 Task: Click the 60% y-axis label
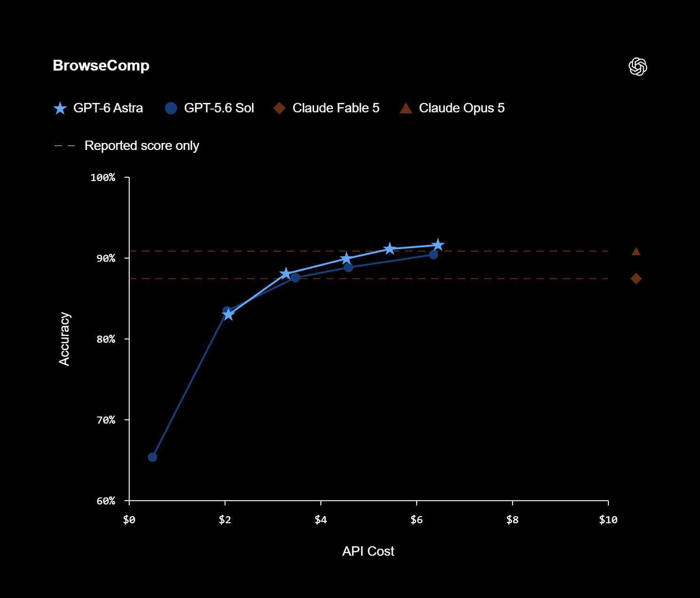(x=106, y=501)
